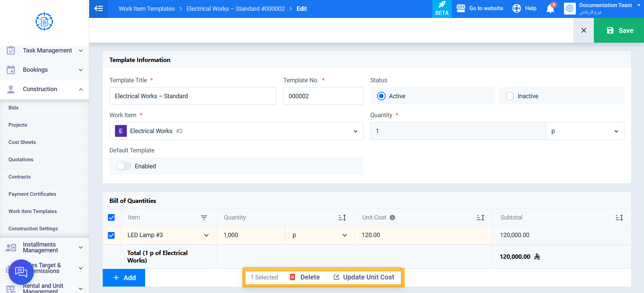This screenshot has width=644, height=293.
Task: Open the Quantity unit dropdown
Action: [x=585, y=131]
